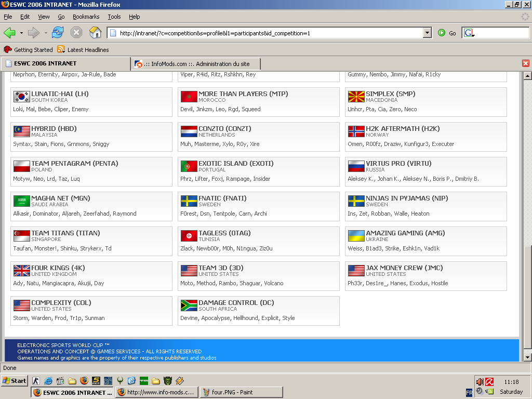Expand the address bar history dropdown

(x=428, y=33)
